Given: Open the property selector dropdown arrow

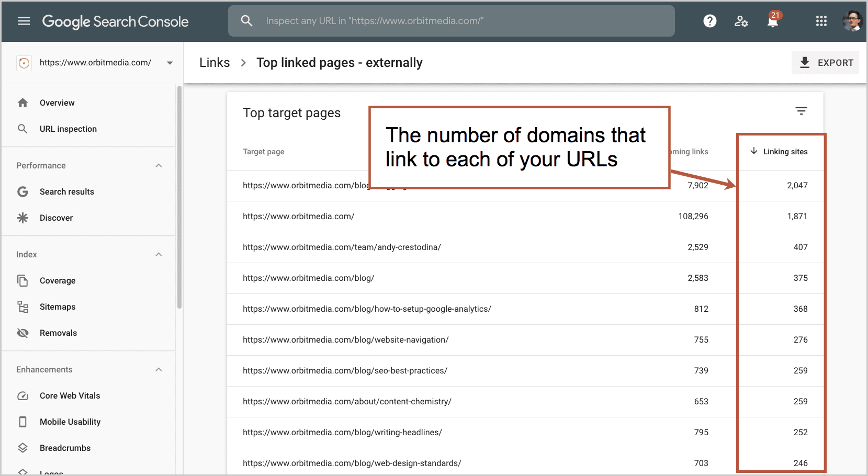Looking at the screenshot, I should pyautogui.click(x=170, y=63).
